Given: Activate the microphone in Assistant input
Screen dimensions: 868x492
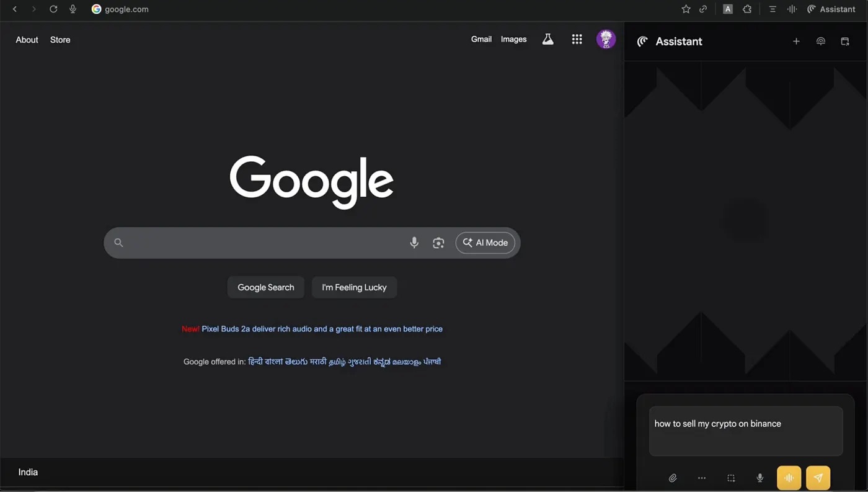Looking at the screenshot, I should pyautogui.click(x=759, y=478).
